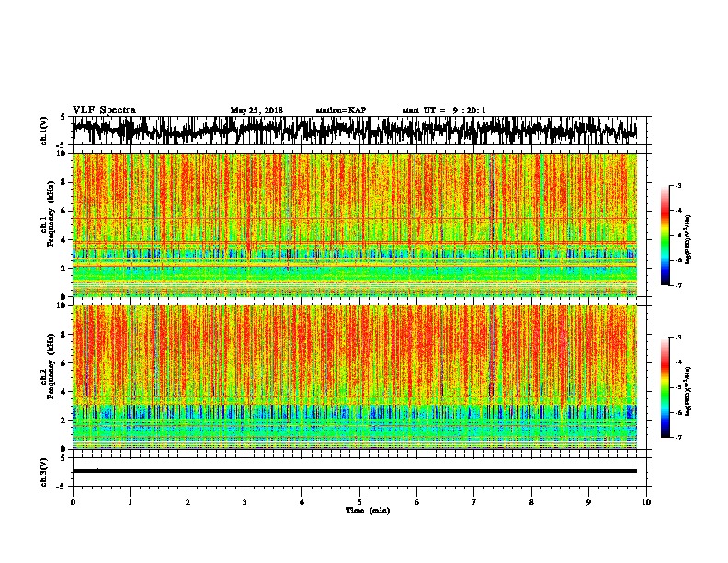Click the "-5" tick of ch.1(V) axis
The width and height of the screenshot is (728, 563).
pyautogui.click(x=62, y=145)
